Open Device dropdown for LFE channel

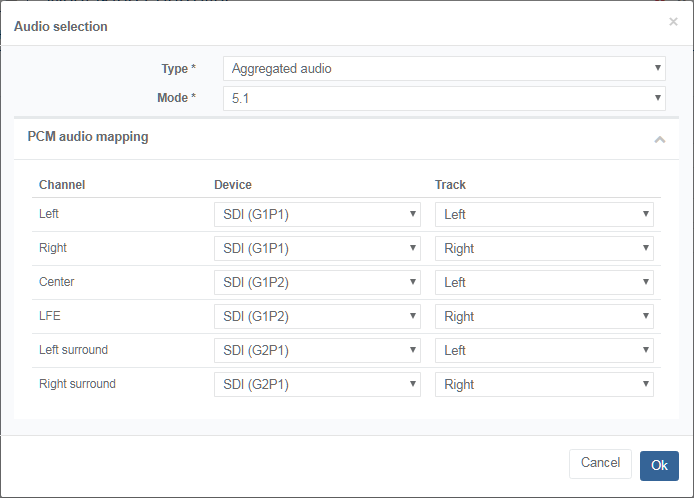click(317, 316)
